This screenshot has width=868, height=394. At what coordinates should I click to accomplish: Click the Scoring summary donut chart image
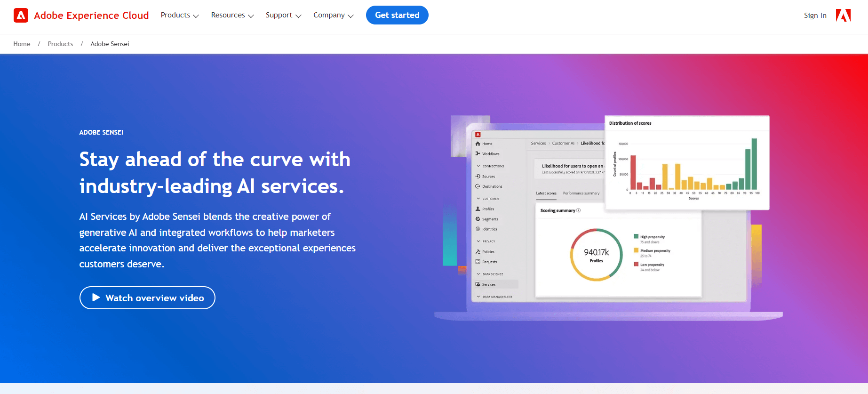[596, 255]
